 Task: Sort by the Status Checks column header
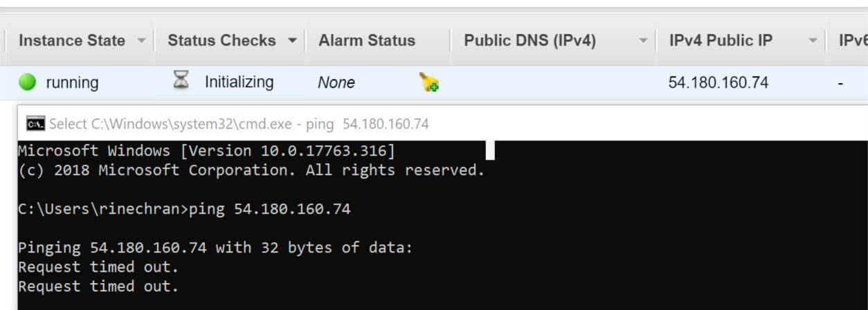[221, 40]
